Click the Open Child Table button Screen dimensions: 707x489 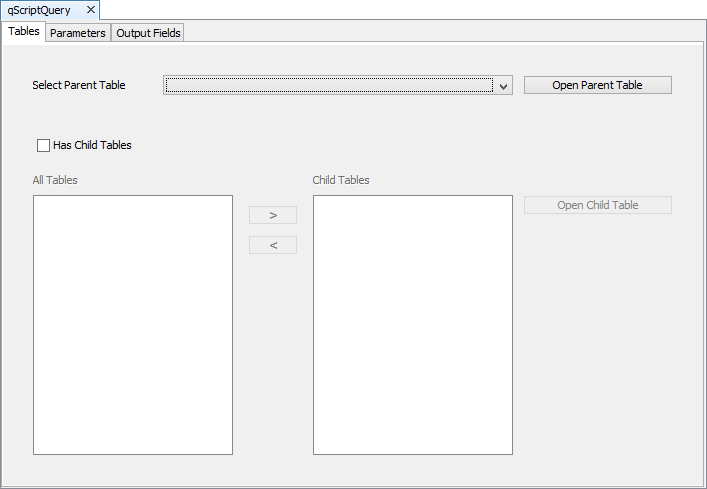[597, 205]
